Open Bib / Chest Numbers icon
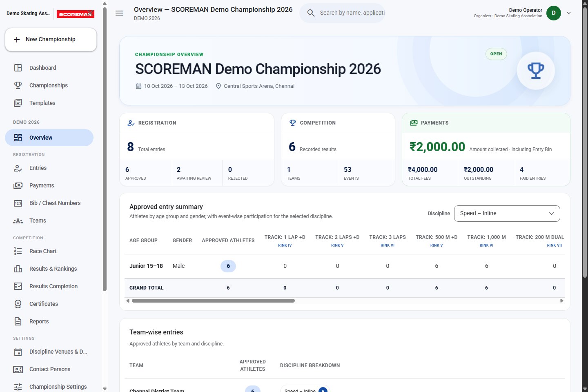 [x=18, y=203]
